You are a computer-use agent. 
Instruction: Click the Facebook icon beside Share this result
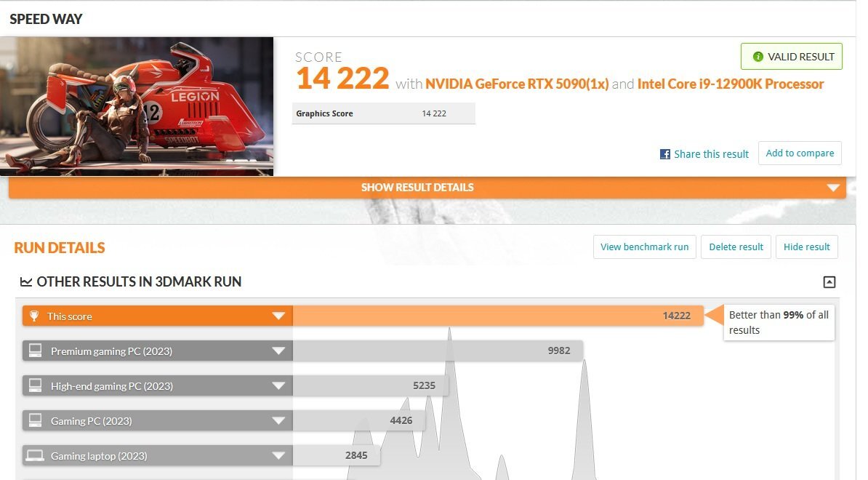click(x=665, y=154)
